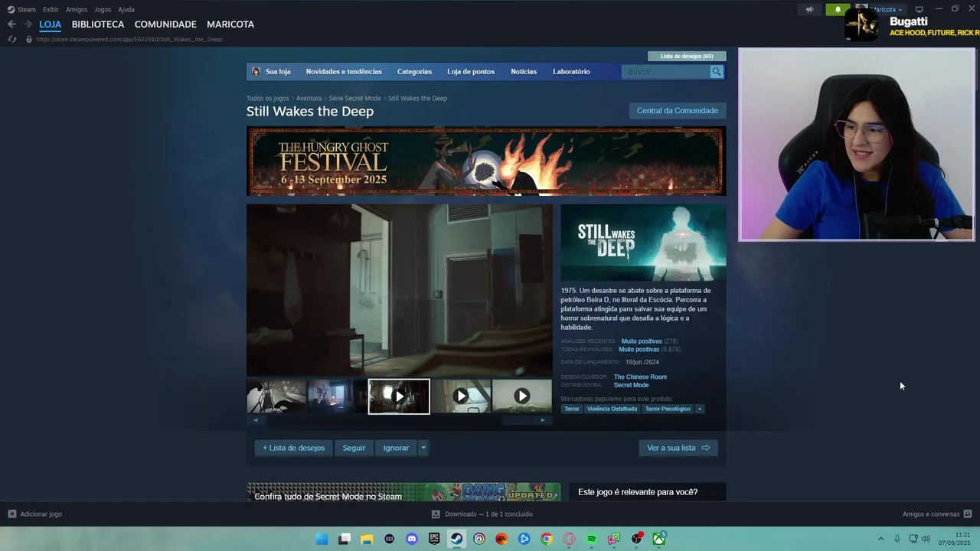Viewport: 980px width, 551px height.
Task: Select the highlighted video thumbnail
Action: coord(399,396)
